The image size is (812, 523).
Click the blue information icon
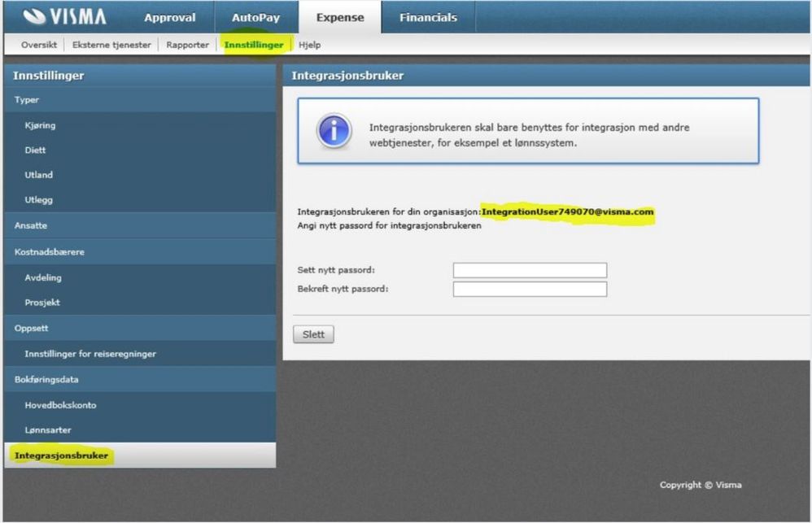(x=334, y=131)
